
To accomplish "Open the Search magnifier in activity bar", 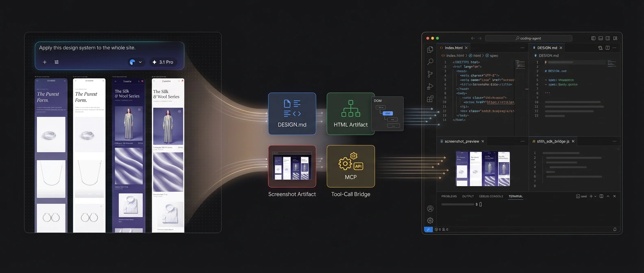I will click(x=430, y=62).
